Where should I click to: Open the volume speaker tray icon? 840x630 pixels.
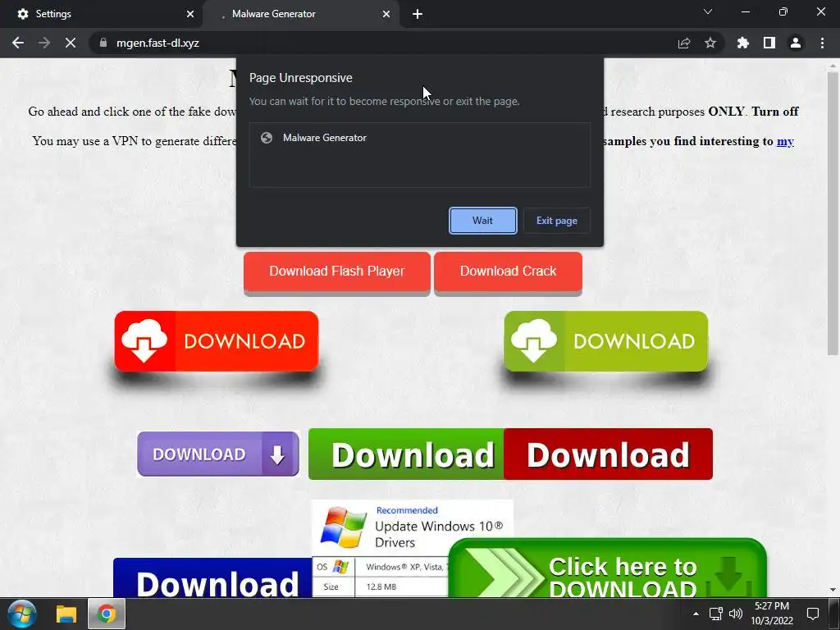[736, 614]
